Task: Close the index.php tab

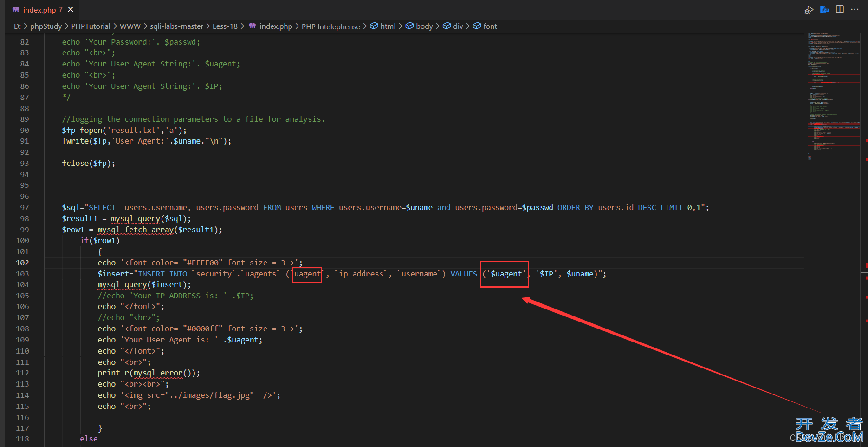Action: pos(71,9)
